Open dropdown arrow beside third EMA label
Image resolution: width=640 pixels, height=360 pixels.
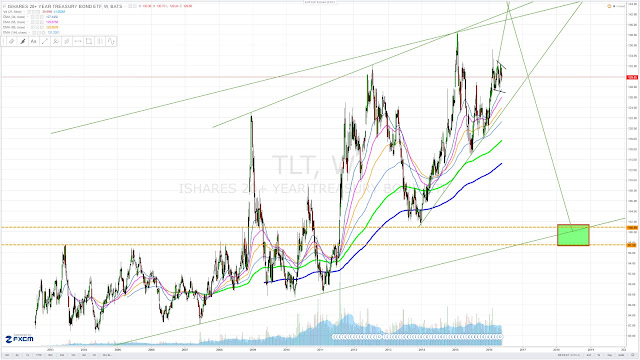tap(28, 27)
